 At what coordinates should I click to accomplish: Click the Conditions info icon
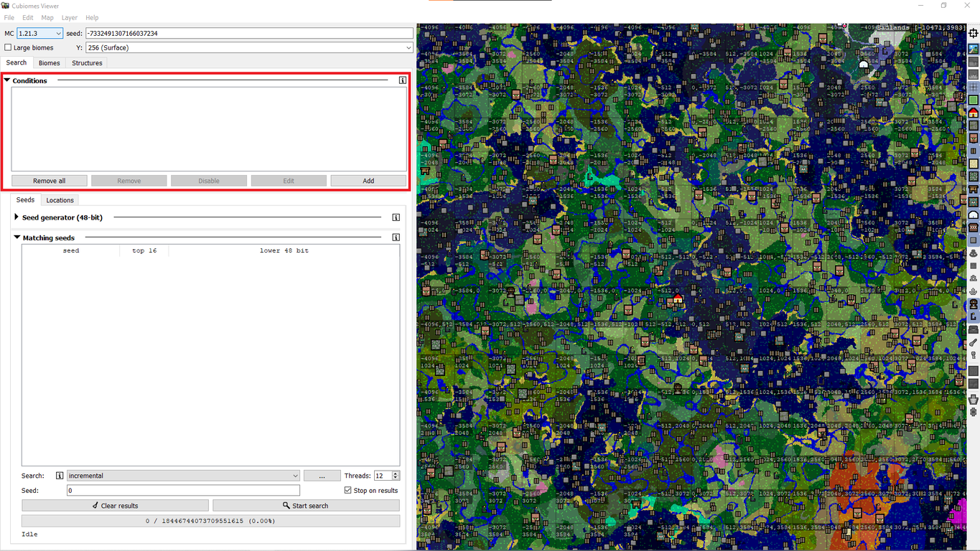pyautogui.click(x=402, y=80)
